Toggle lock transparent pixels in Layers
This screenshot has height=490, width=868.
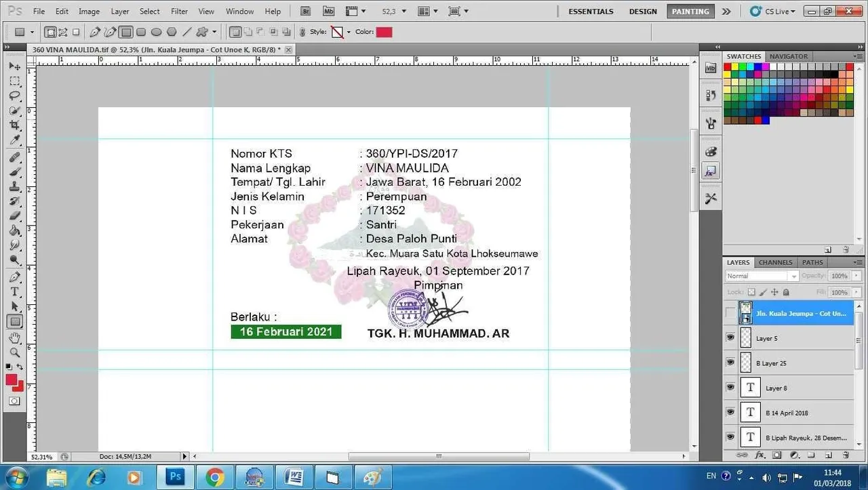pyautogui.click(x=751, y=292)
